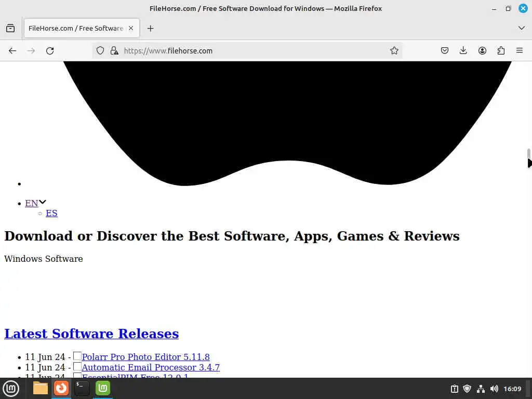Open the Firefox hamburger application menu
Image resolution: width=532 pixels, height=399 pixels.
[520, 51]
